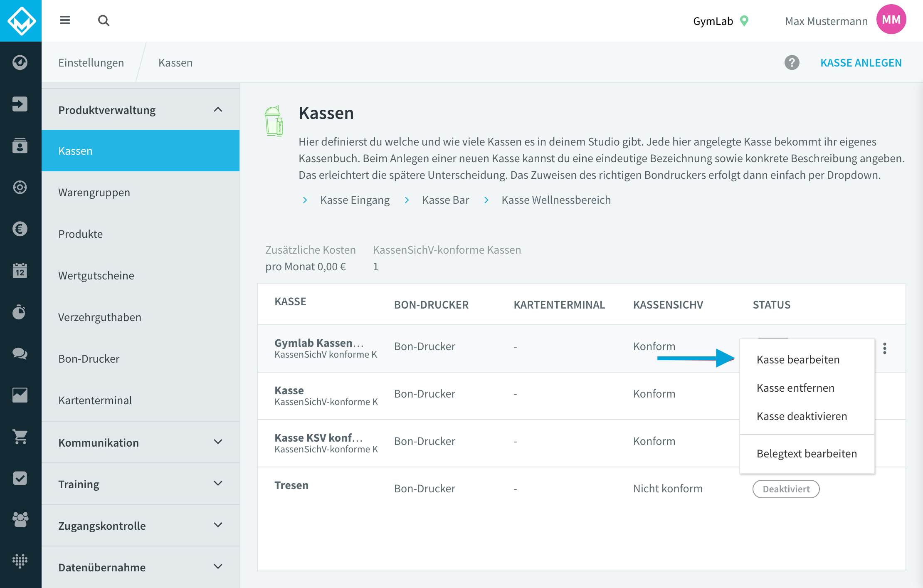Open the hamburger navigation menu
This screenshot has height=588, width=923.
pyautogui.click(x=65, y=20)
